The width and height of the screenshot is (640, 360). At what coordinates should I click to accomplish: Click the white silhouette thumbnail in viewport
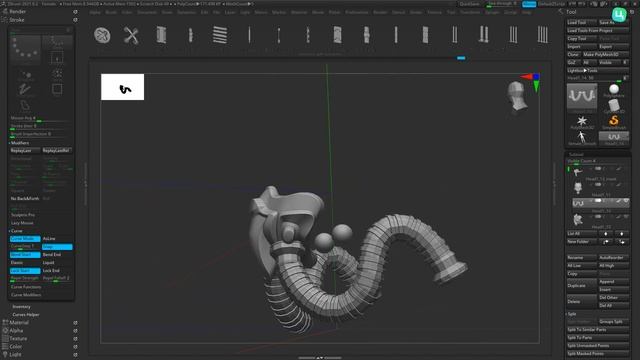(122, 87)
